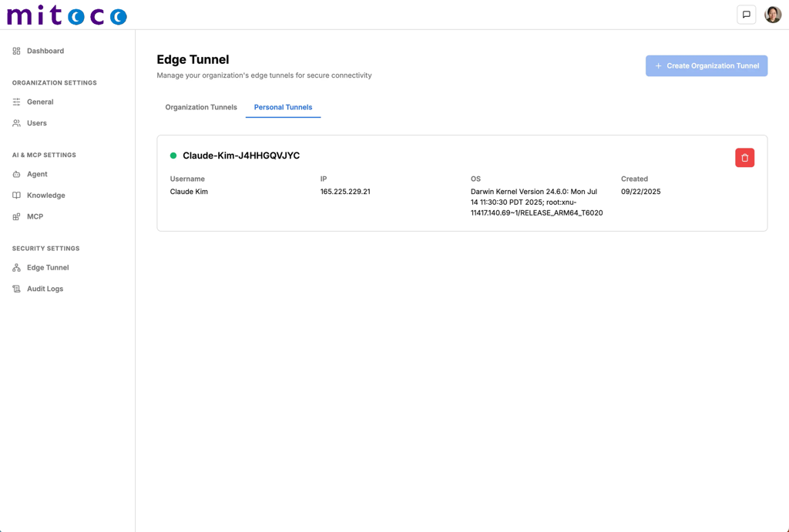This screenshot has height=532, width=789.
Task: Click username value Claude Kim
Action: click(189, 192)
